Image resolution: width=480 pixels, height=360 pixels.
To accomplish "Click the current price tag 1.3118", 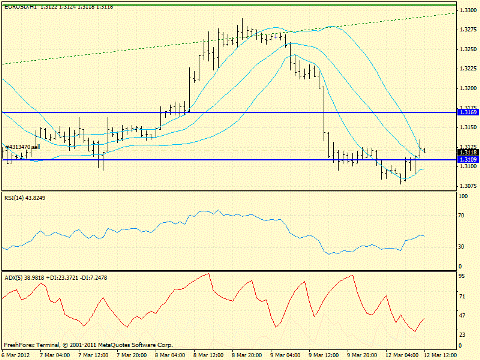I will coord(469,152).
